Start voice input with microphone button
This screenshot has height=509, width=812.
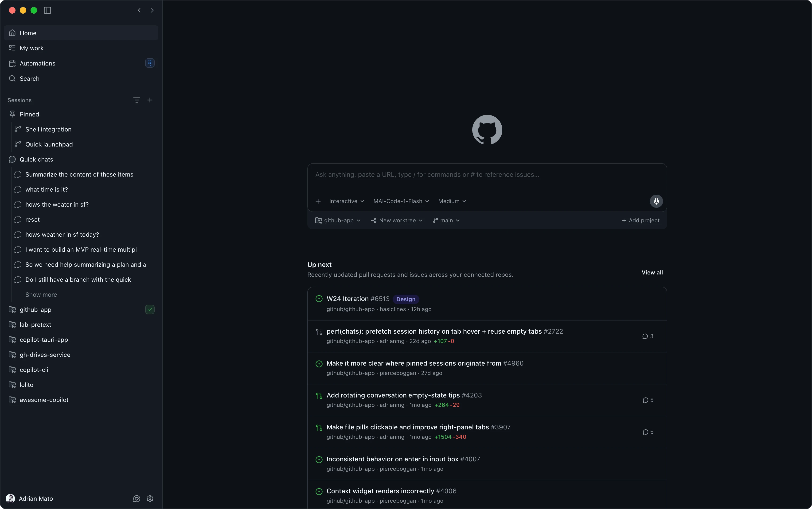pos(656,201)
